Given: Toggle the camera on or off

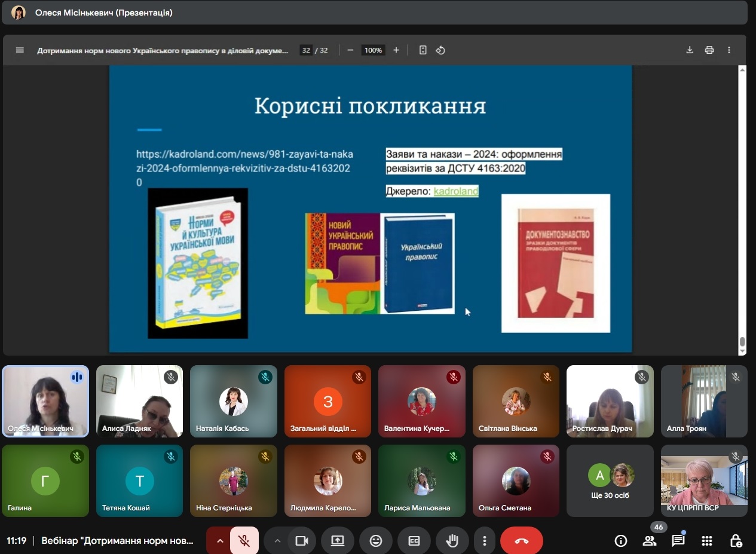Looking at the screenshot, I should [x=302, y=541].
